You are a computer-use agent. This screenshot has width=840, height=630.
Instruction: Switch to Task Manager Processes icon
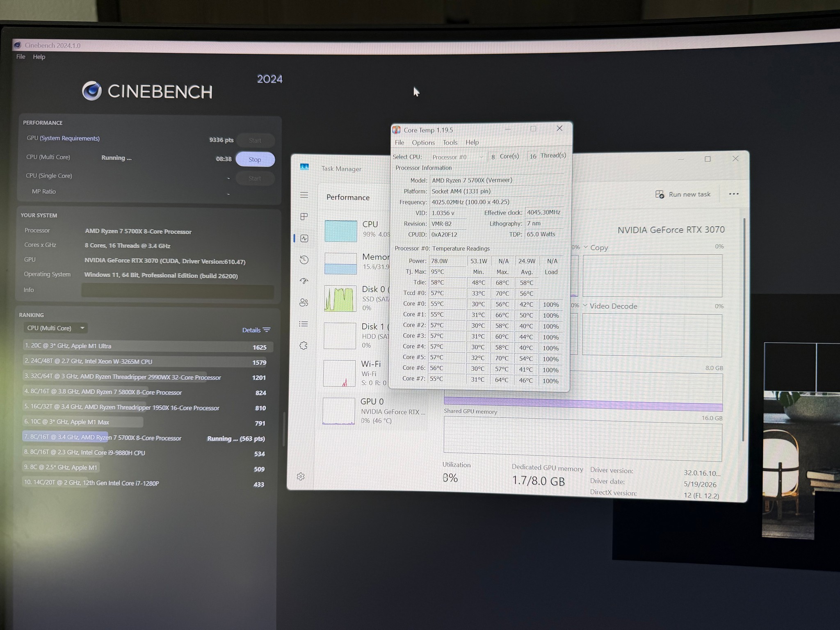pos(304,217)
